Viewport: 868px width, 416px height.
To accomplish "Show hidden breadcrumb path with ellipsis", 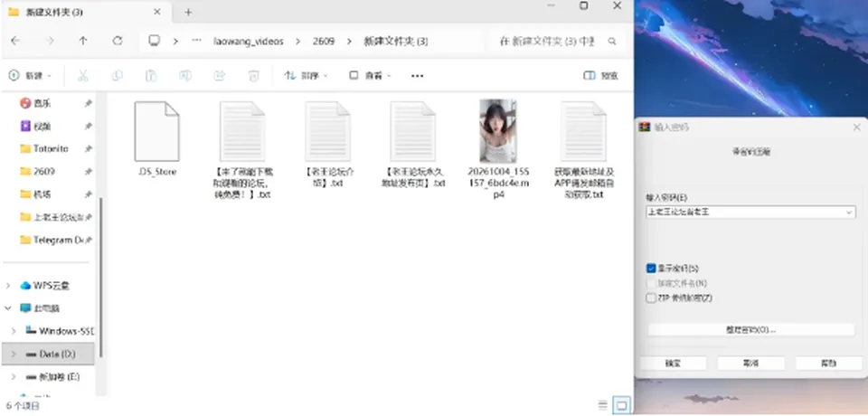I will [x=196, y=41].
